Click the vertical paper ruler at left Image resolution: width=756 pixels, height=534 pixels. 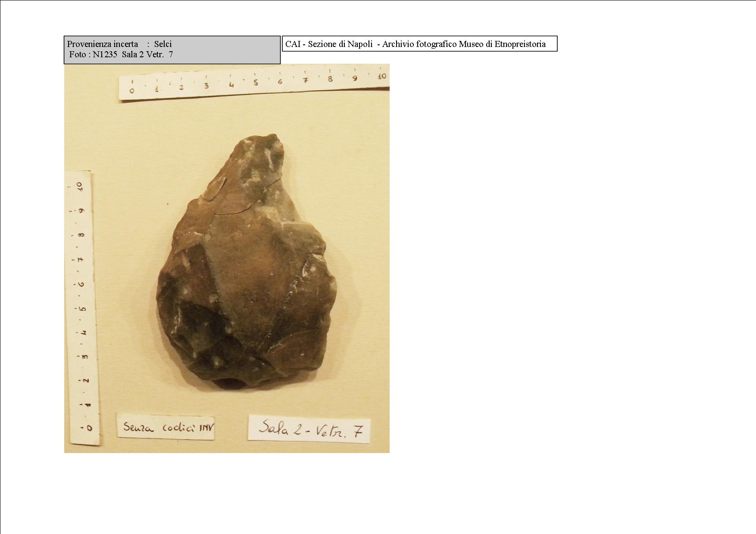coord(81,308)
